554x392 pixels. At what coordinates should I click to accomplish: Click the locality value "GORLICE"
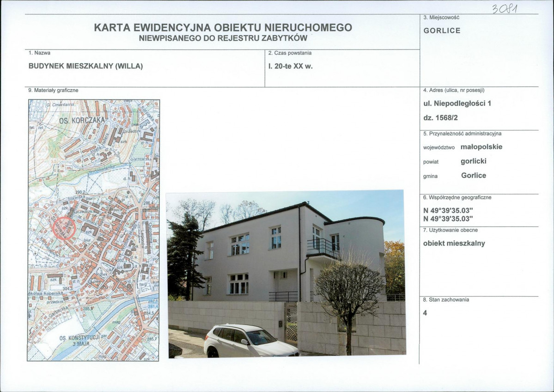pyautogui.click(x=442, y=31)
